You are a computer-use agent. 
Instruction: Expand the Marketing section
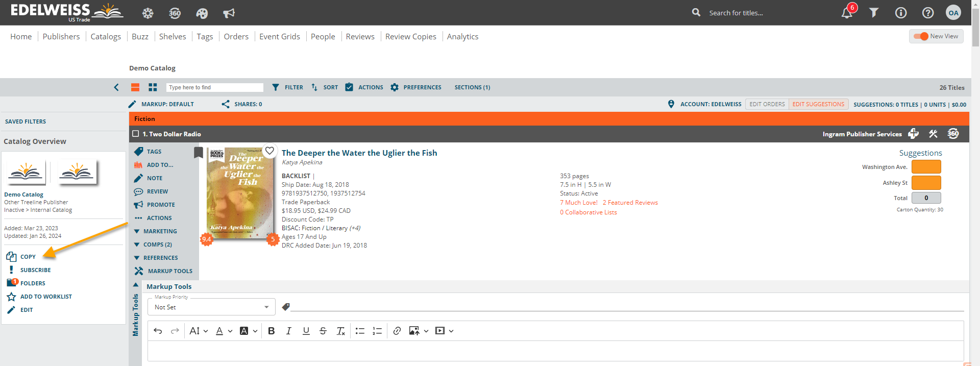[x=155, y=231]
